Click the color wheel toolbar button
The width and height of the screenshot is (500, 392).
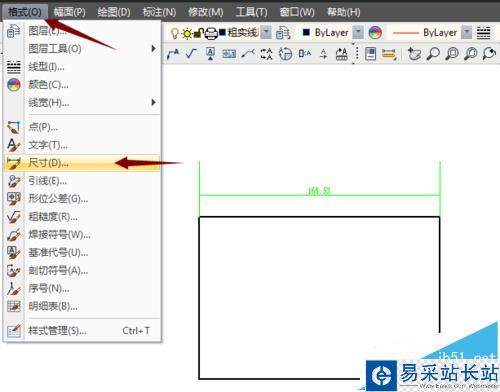click(x=375, y=33)
